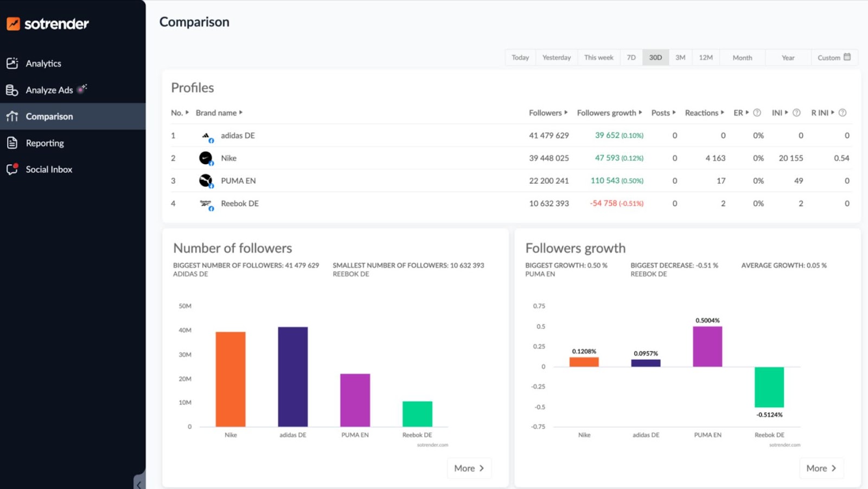Image resolution: width=868 pixels, height=489 pixels.
Task: Click More under Number of followers chart
Action: tap(469, 468)
